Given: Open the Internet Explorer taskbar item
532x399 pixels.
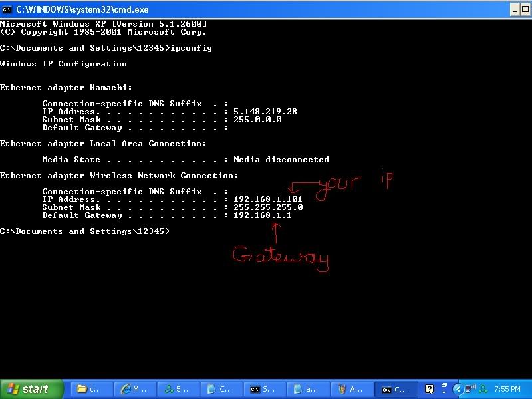Looking at the screenshot, I should click(134, 390).
